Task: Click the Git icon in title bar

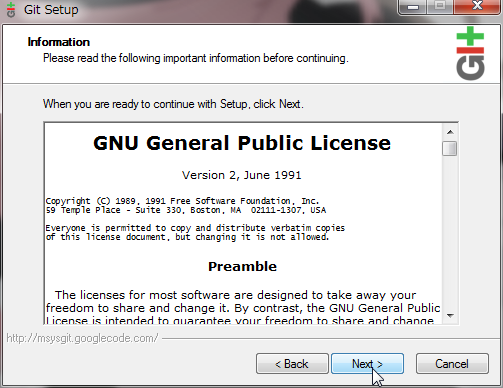Action: coord(11,10)
